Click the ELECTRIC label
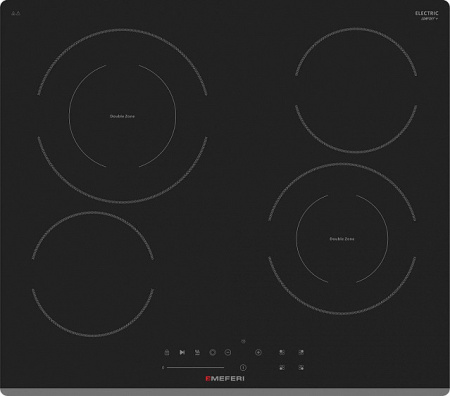 tap(427, 13)
